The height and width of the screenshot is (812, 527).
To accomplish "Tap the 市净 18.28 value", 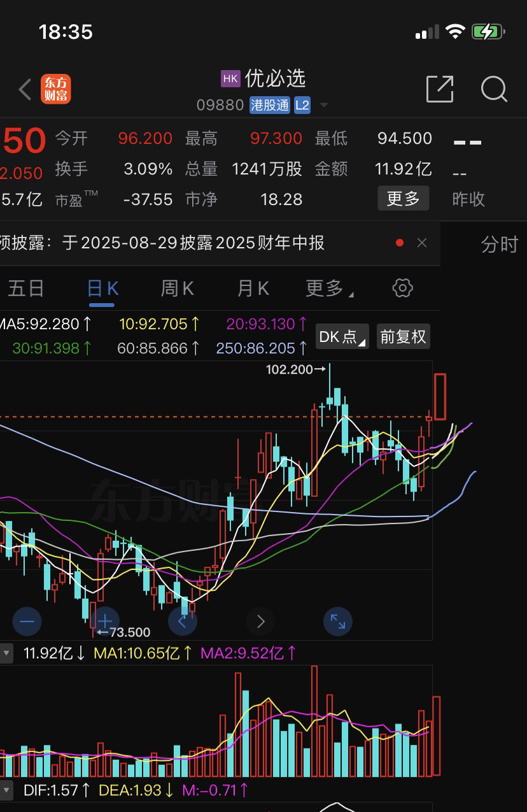I will 281,199.
